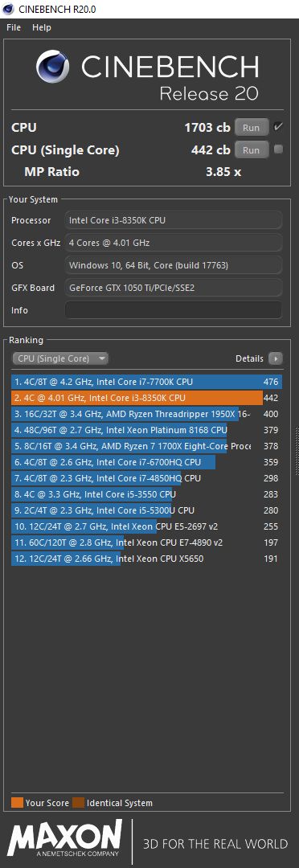
Task: Click into the Info text field
Action: (x=174, y=310)
